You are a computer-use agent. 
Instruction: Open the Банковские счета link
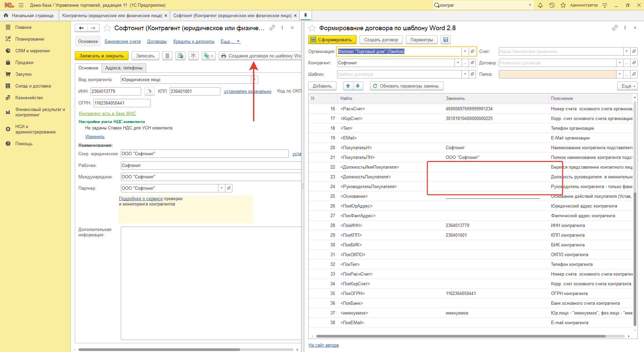pos(122,41)
